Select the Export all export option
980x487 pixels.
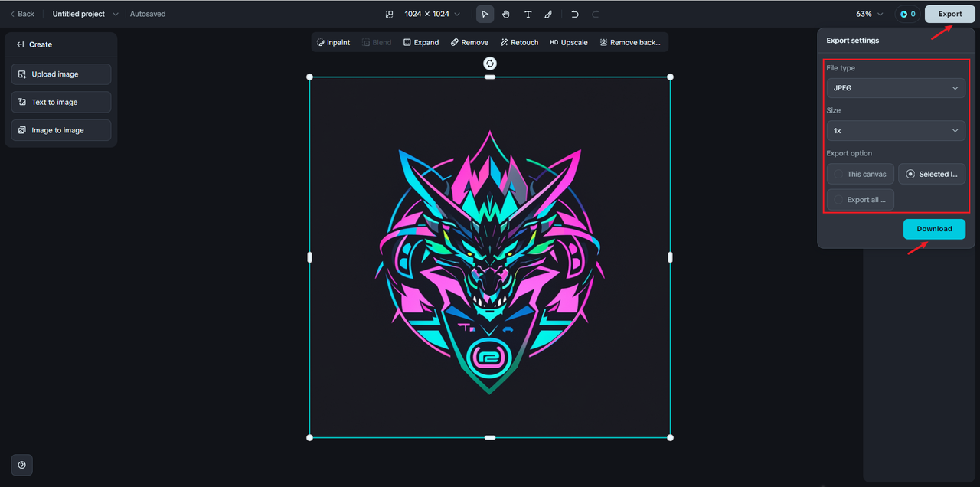click(x=861, y=200)
